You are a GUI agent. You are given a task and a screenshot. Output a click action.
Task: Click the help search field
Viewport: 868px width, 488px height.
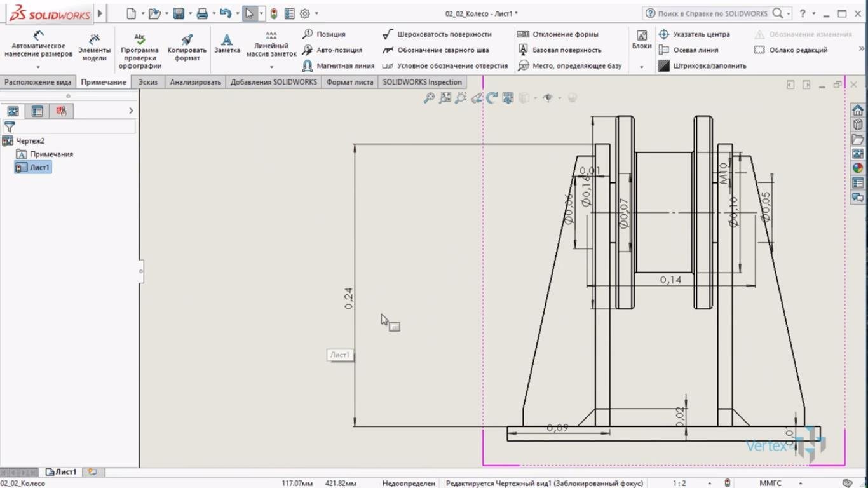point(712,13)
